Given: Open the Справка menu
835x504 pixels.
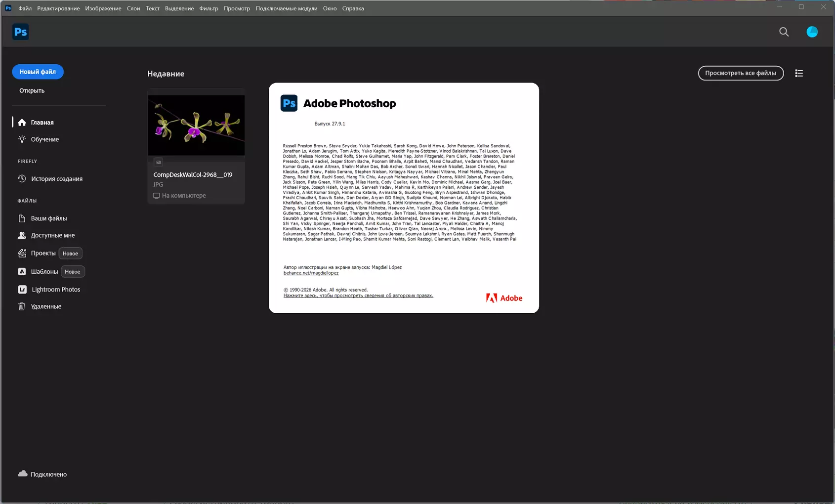Looking at the screenshot, I should coord(353,8).
